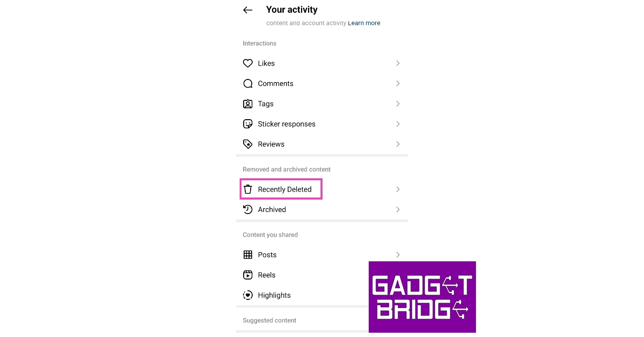Click the Sticker responses icon
This screenshot has width=644, height=337.
247,124
